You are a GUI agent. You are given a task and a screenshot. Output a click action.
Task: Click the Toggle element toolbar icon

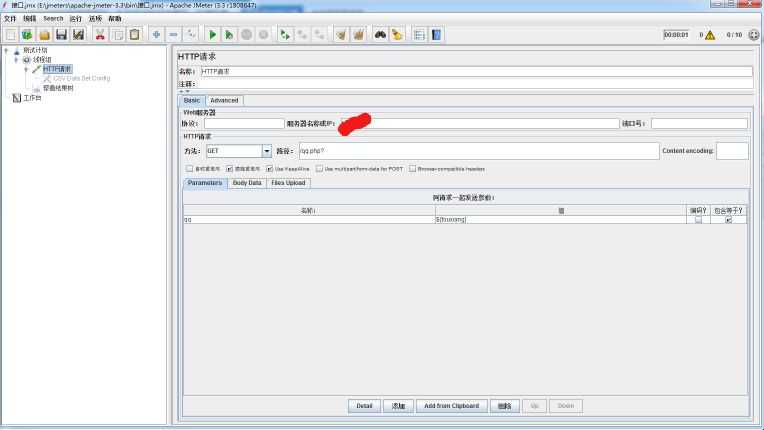(191, 35)
